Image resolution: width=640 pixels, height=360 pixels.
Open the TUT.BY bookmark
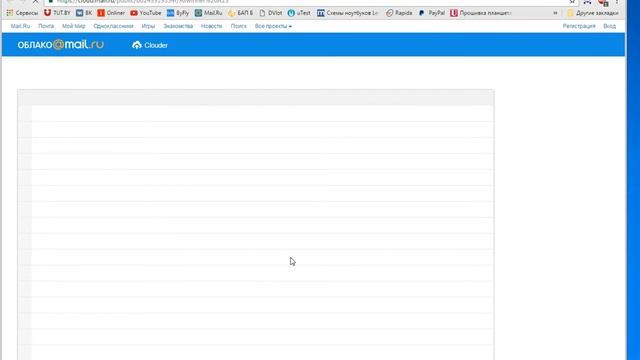pyautogui.click(x=57, y=13)
